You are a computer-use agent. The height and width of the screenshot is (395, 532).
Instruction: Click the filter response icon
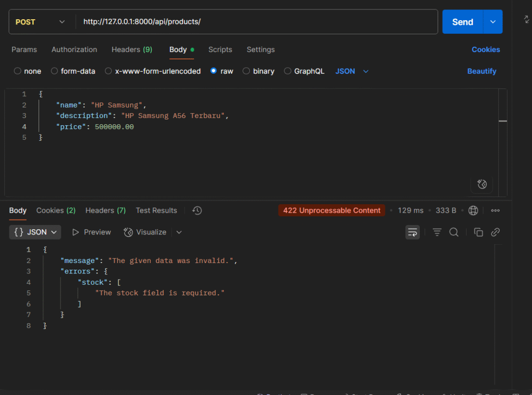437,232
